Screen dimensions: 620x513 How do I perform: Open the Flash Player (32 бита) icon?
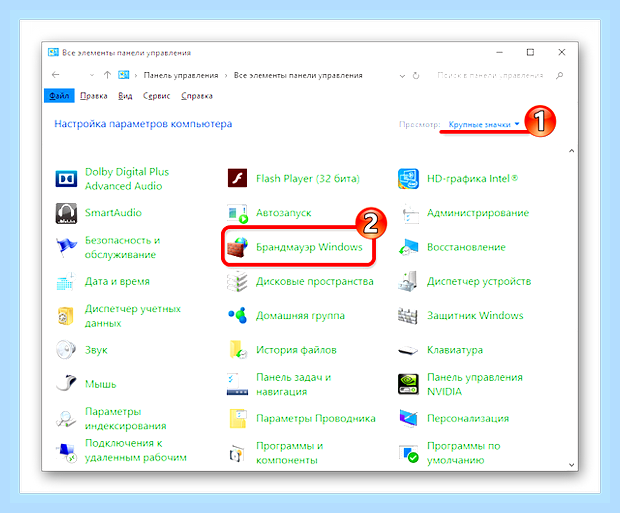click(x=237, y=178)
